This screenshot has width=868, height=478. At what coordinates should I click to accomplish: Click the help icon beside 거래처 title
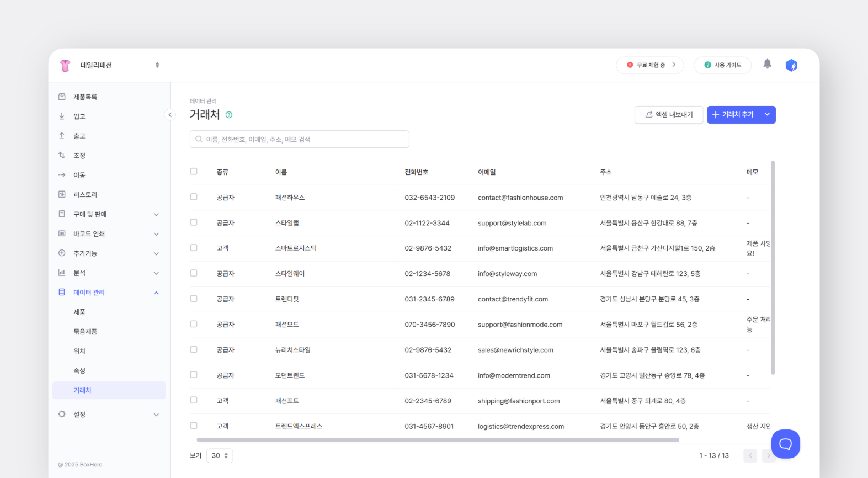(229, 115)
